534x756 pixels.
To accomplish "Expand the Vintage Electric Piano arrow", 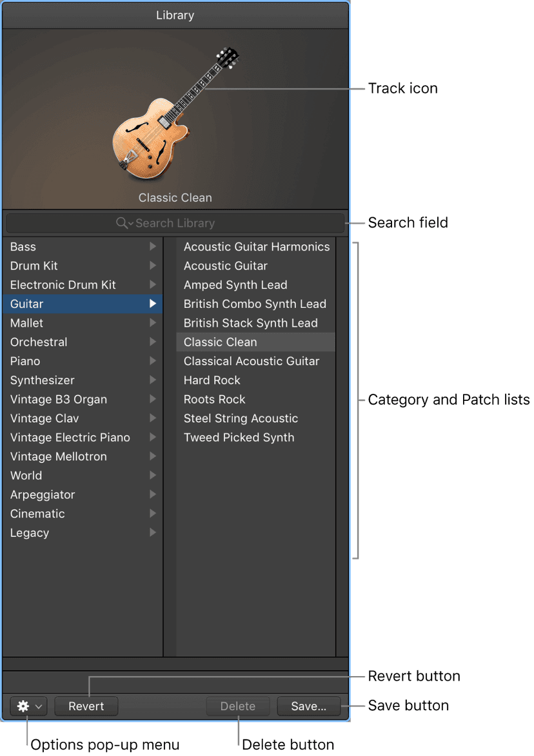I will [153, 437].
